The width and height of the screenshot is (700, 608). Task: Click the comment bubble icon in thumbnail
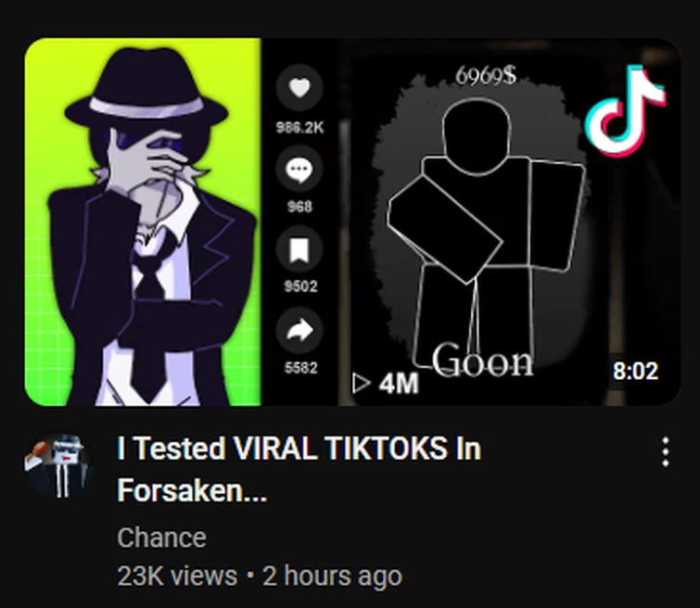[299, 170]
